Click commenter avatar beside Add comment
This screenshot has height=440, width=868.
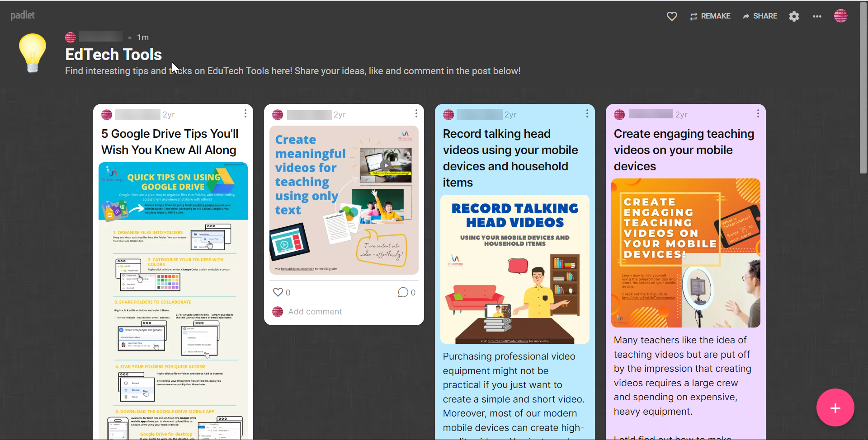coord(278,312)
